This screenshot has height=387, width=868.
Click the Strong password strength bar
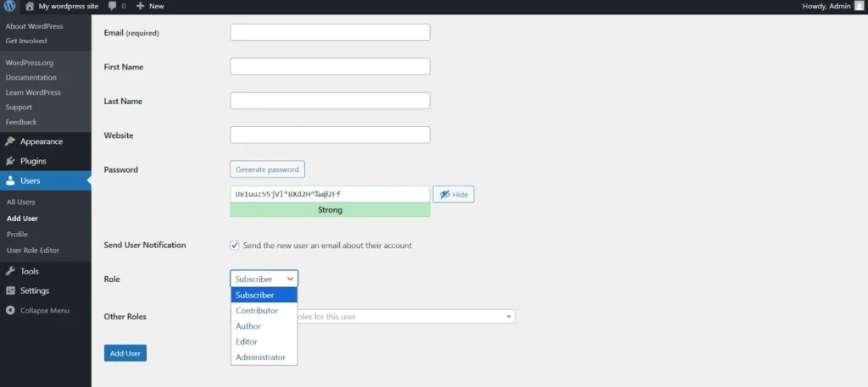click(x=330, y=210)
